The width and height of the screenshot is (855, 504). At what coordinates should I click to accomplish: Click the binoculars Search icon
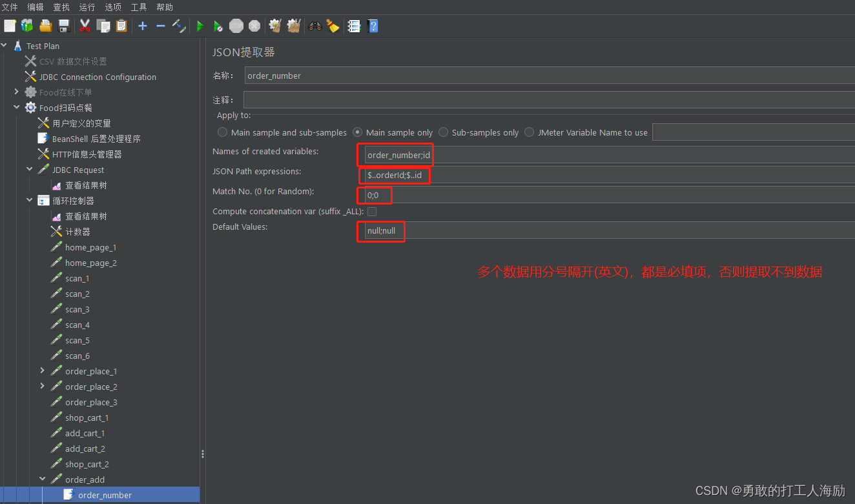(315, 26)
